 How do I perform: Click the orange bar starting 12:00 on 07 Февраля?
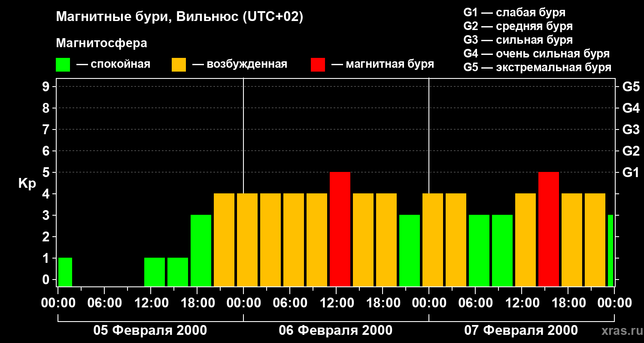pos(526,240)
